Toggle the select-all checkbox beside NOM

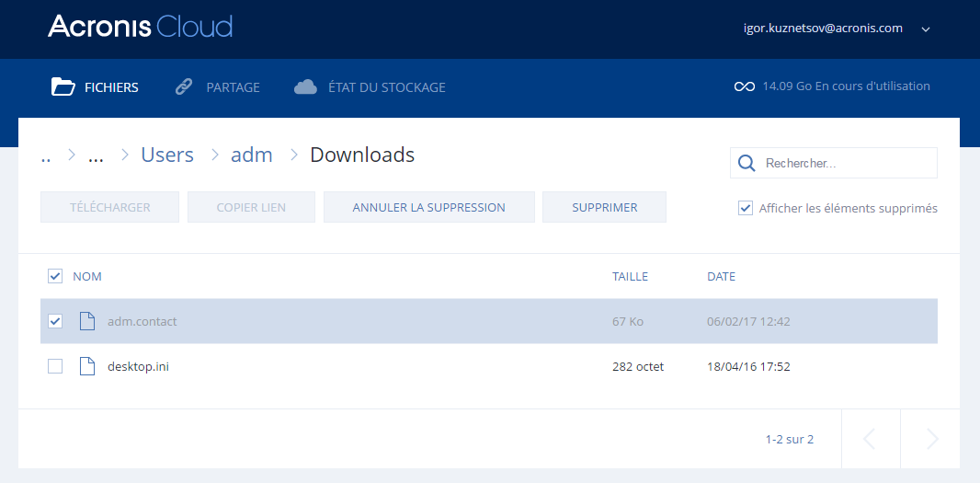pyautogui.click(x=55, y=276)
